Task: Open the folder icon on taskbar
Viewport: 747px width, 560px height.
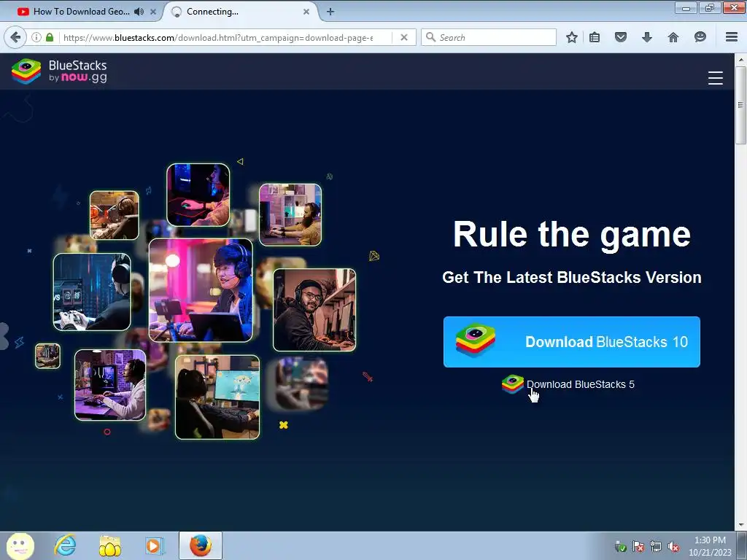Action: [110, 546]
